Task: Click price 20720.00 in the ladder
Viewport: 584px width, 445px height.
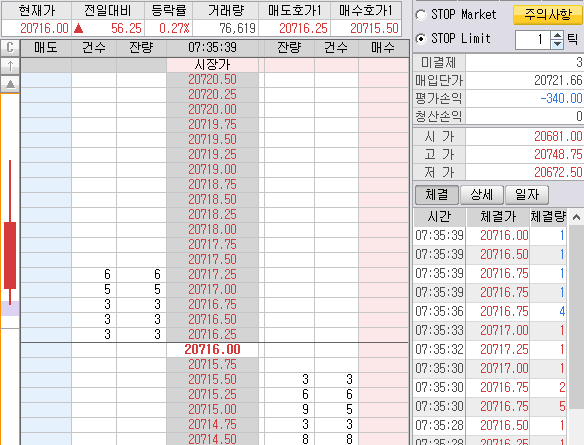Action: pos(212,110)
